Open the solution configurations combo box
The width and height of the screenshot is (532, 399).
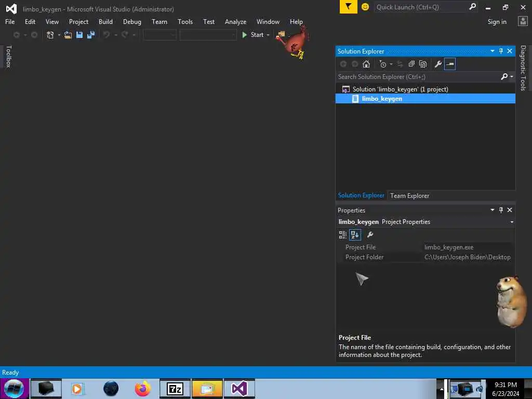coord(160,35)
